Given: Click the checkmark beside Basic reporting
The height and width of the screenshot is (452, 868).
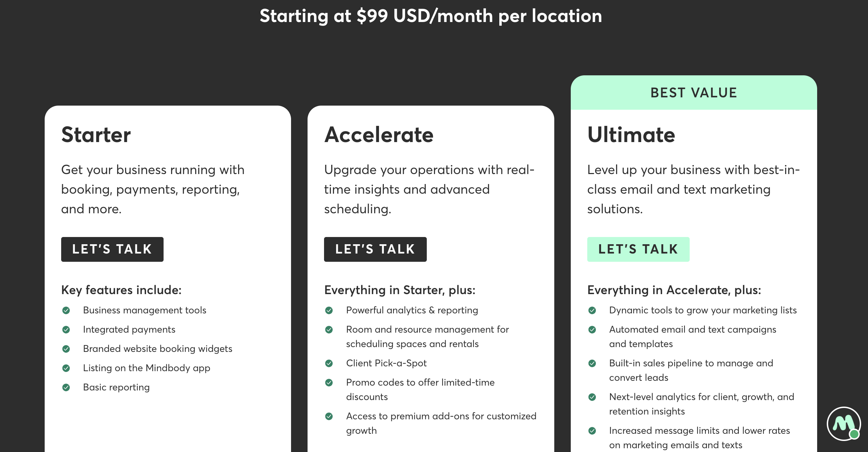Looking at the screenshot, I should coord(66,387).
